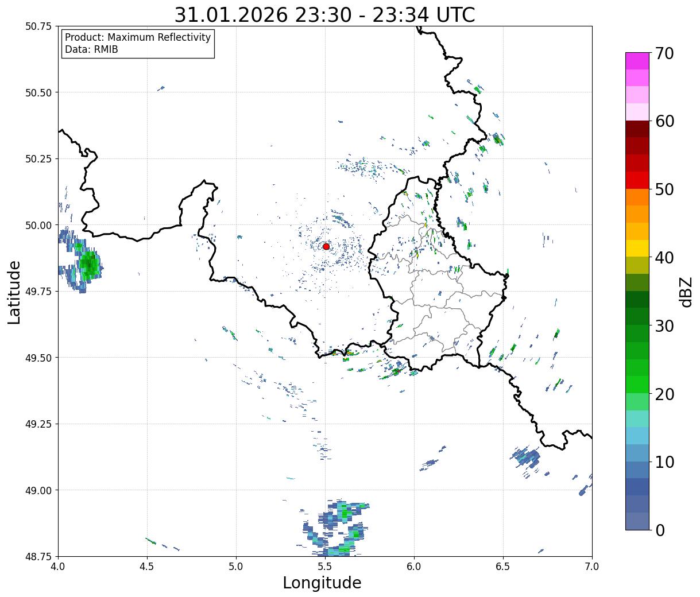Click the longitude tick label "4.5"

pyautogui.click(x=147, y=567)
